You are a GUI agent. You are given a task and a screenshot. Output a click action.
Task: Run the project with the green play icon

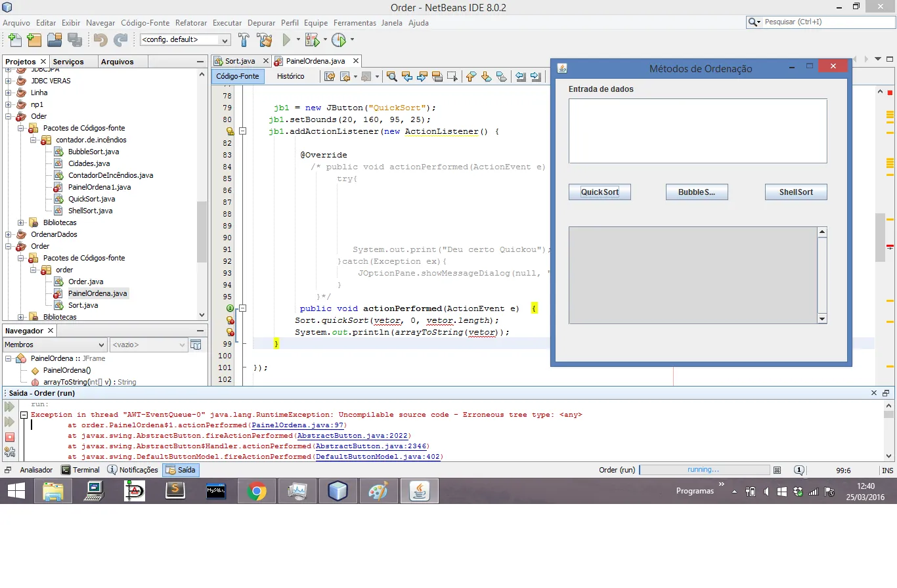click(x=286, y=40)
